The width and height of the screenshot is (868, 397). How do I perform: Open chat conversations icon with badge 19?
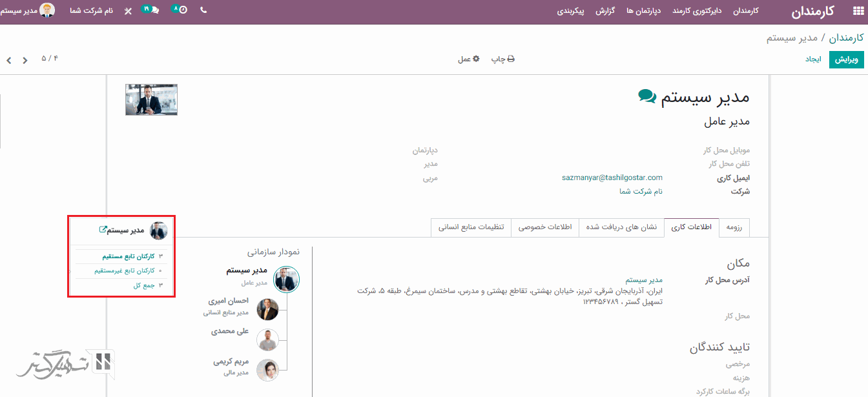(152, 10)
